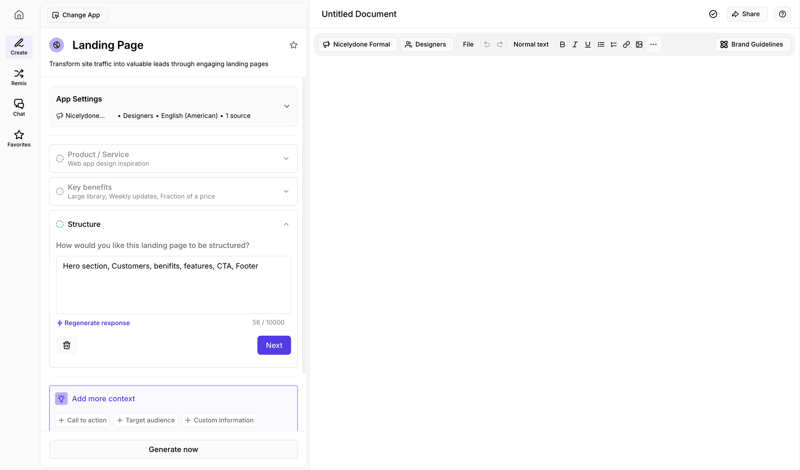The image size is (800, 470).
Task: Add Target audience context
Action: click(x=146, y=420)
